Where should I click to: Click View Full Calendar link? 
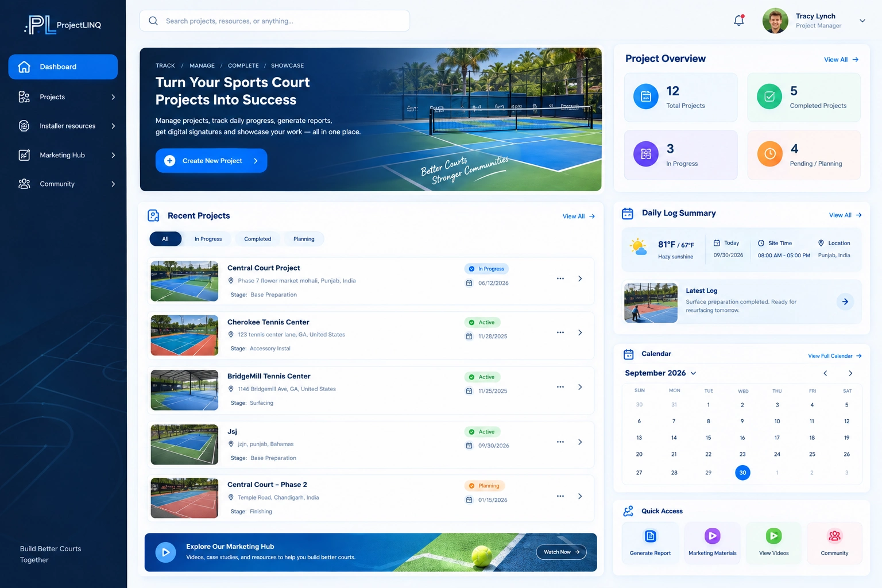pos(835,356)
